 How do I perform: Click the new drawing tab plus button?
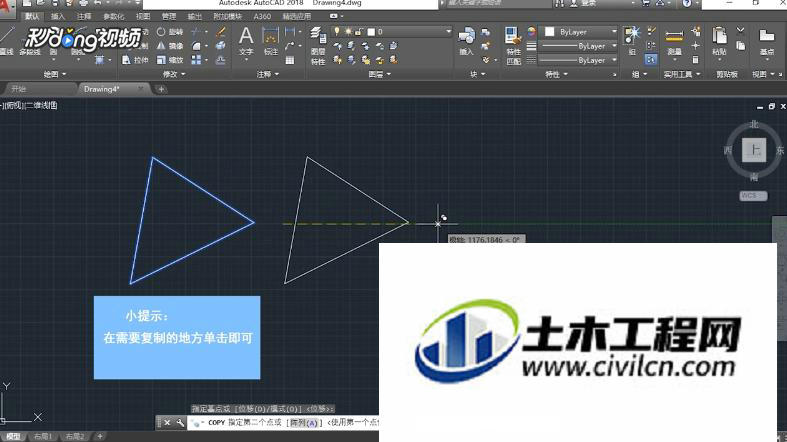coord(161,89)
